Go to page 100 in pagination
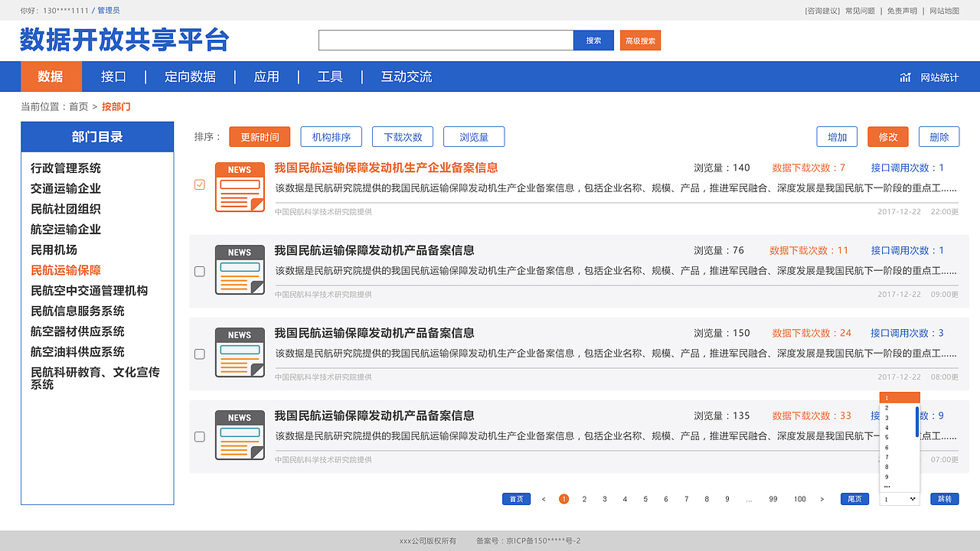980x551 pixels. [799, 499]
